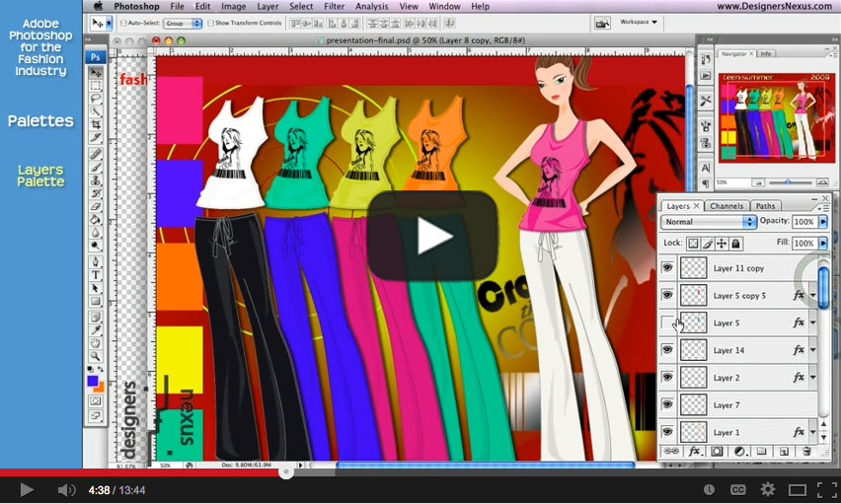Select the Paint Bucket tool
This screenshot has height=504, width=841.
[96, 219]
